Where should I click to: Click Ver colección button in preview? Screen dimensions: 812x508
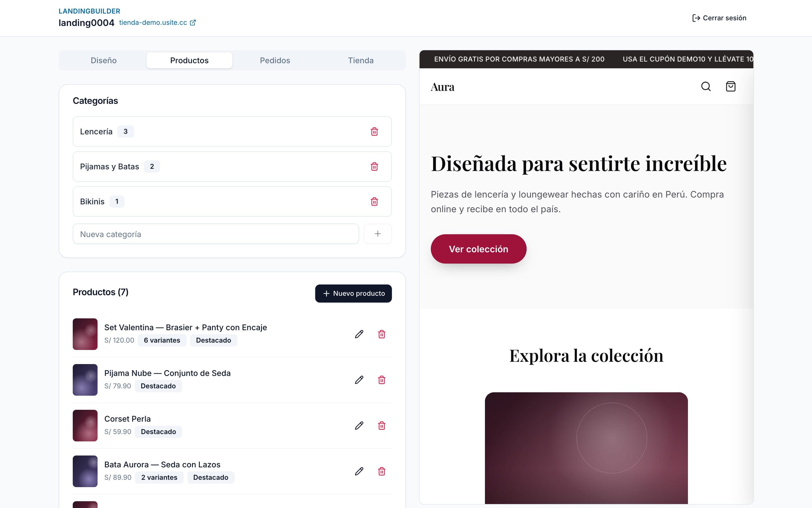coord(478,249)
